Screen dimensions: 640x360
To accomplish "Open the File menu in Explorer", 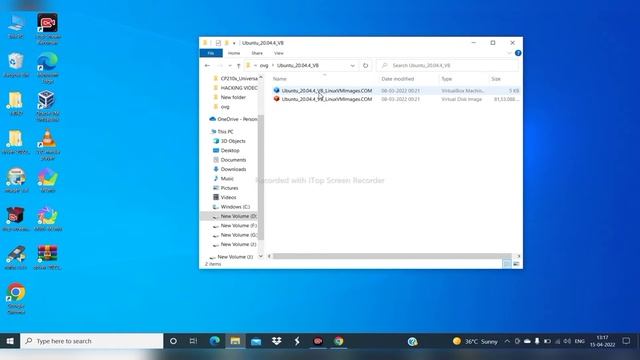I will point(211,53).
